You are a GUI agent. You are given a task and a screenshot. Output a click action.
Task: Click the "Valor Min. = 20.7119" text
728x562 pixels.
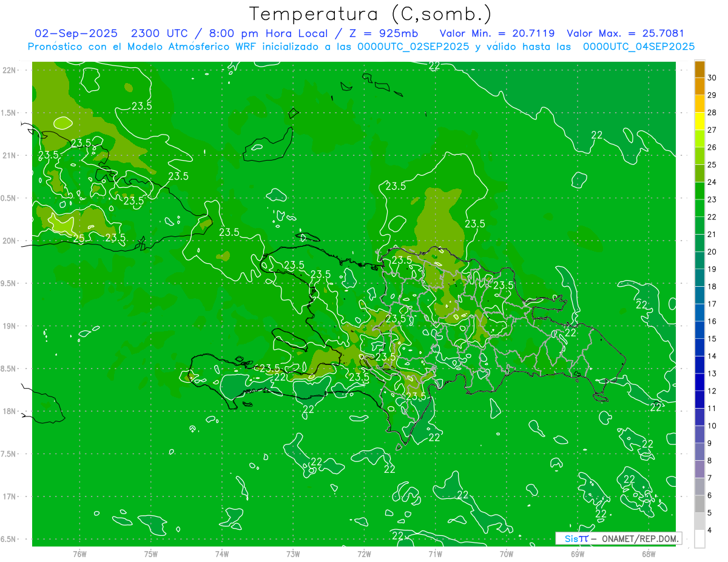point(499,33)
